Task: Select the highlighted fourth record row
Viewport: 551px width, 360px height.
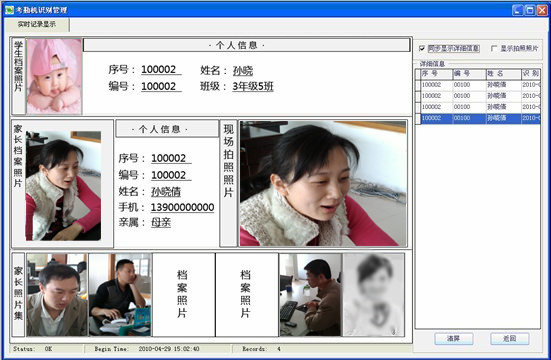Action: point(480,118)
